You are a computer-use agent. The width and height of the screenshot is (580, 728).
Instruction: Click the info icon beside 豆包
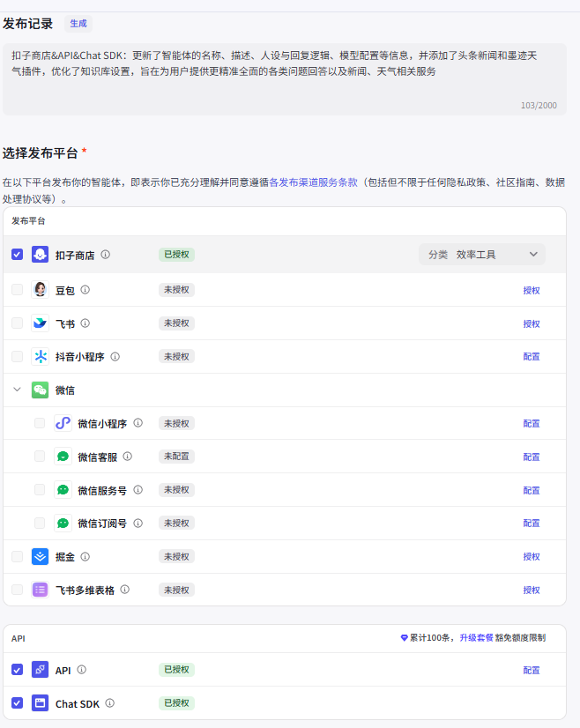click(x=86, y=289)
